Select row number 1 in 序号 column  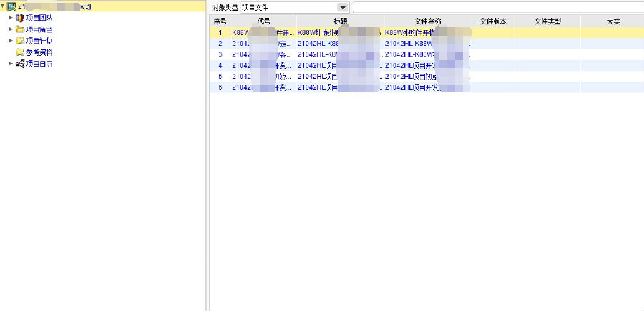pyautogui.click(x=220, y=32)
